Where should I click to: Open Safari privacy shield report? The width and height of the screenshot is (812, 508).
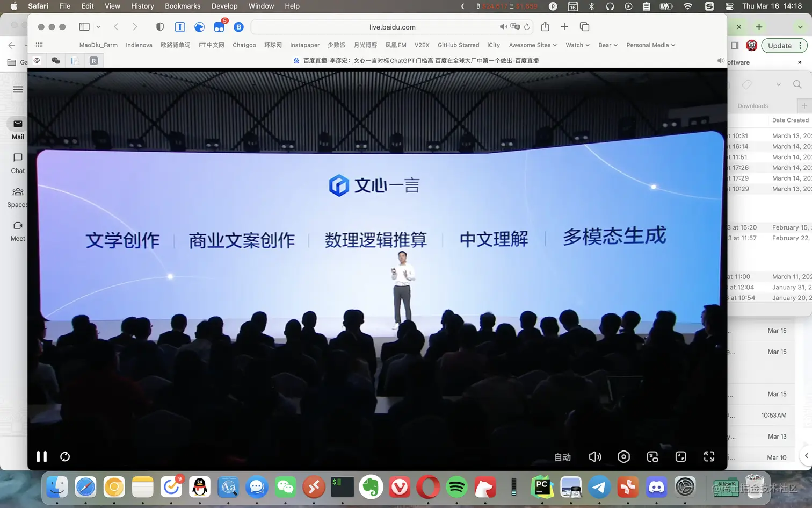pyautogui.click(x=160, y=27)
